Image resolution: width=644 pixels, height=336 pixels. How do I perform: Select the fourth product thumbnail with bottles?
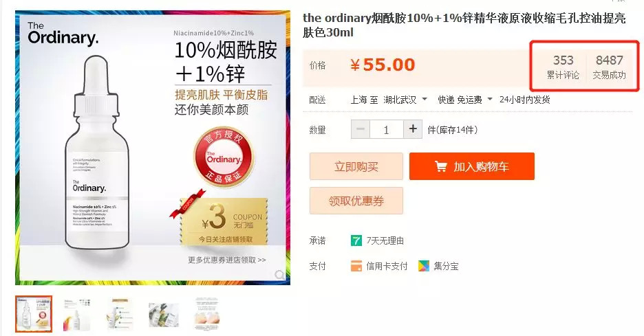164,315
